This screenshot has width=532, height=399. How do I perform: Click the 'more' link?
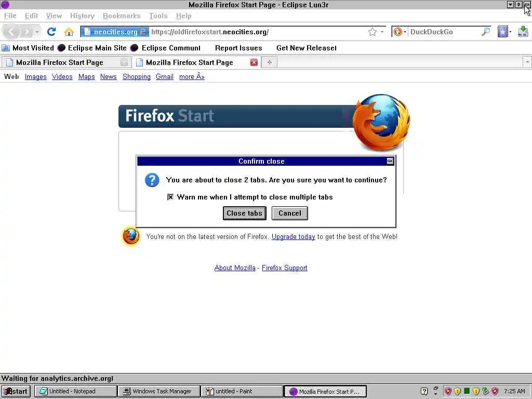point(192,77)
